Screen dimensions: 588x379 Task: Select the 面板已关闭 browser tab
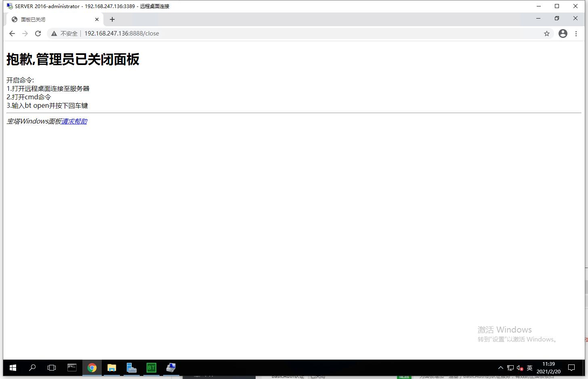pos(55,19)
